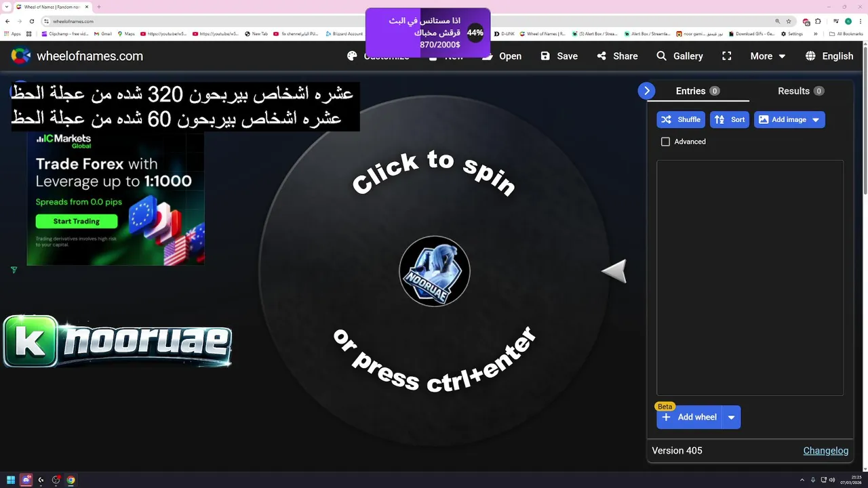Open the Settings bookmark
Image resolution: width=868 pixels, height=488 pixels.
click(x=792, y=33)
